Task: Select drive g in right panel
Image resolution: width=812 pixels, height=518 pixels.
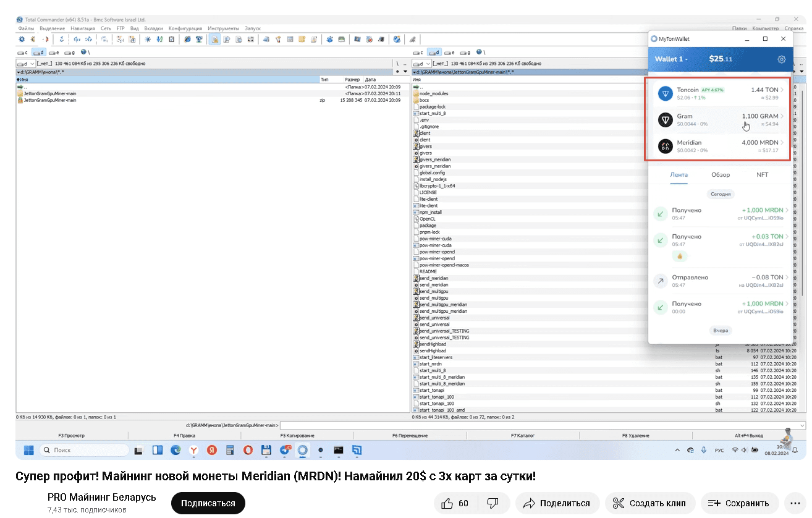Action: click(465, 53)
